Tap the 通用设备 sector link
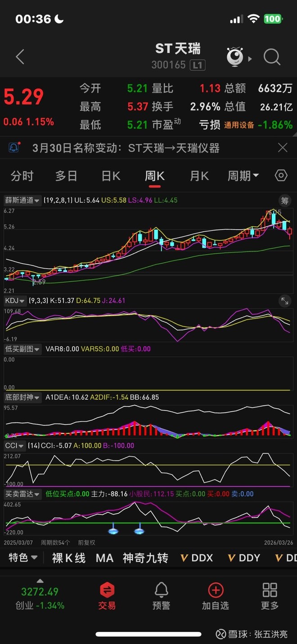The image size is (297, 644). click(239, 125)
